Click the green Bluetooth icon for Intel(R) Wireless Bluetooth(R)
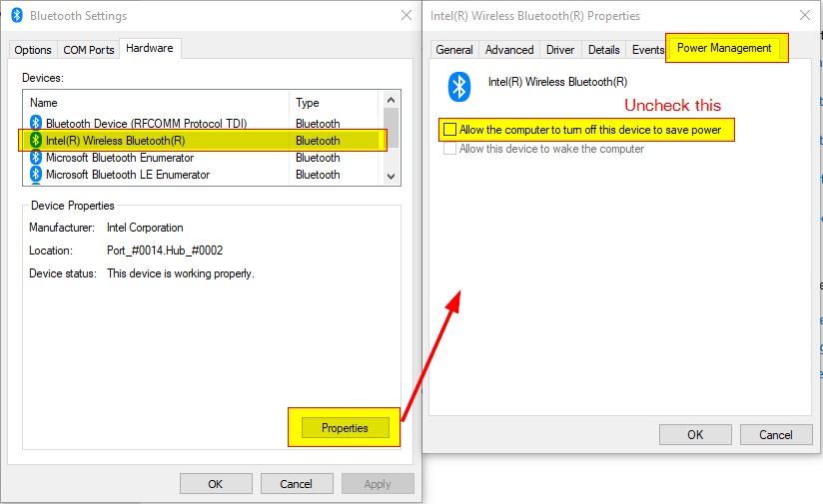This screenshot has height=504, width=823. click(36, 140)
